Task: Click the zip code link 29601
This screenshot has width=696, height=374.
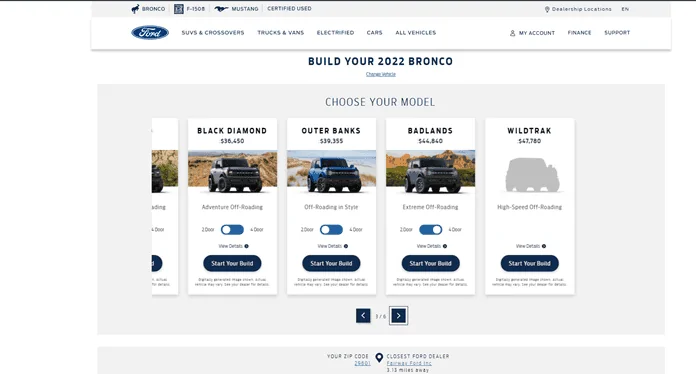Action: point(362,363)
